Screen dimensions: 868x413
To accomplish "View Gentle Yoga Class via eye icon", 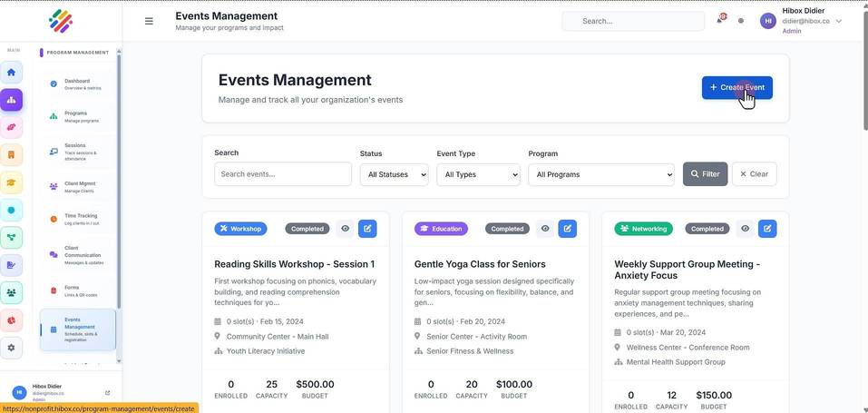I will [545, 229].
